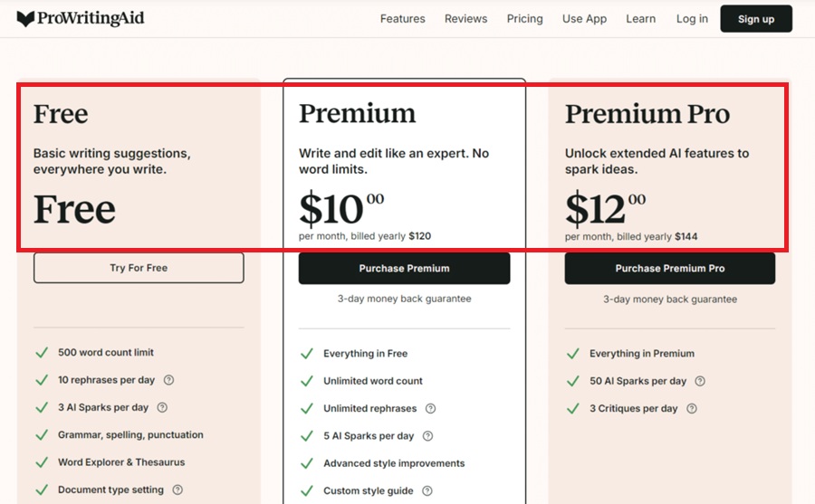Open help icon beside 3 AI Sparks per day
815x504 pixels.
point(162,407)
